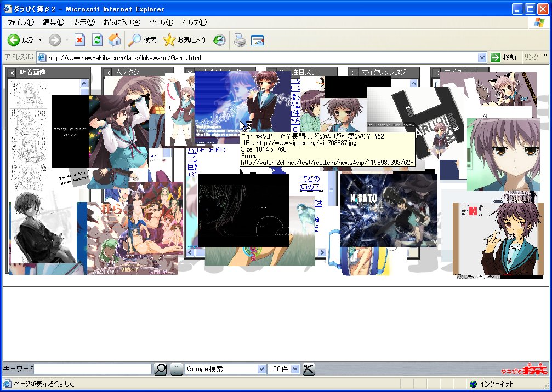This screenshot has height=392, width=552.
Task: Follow the でどの link
Action: (310, 178)
